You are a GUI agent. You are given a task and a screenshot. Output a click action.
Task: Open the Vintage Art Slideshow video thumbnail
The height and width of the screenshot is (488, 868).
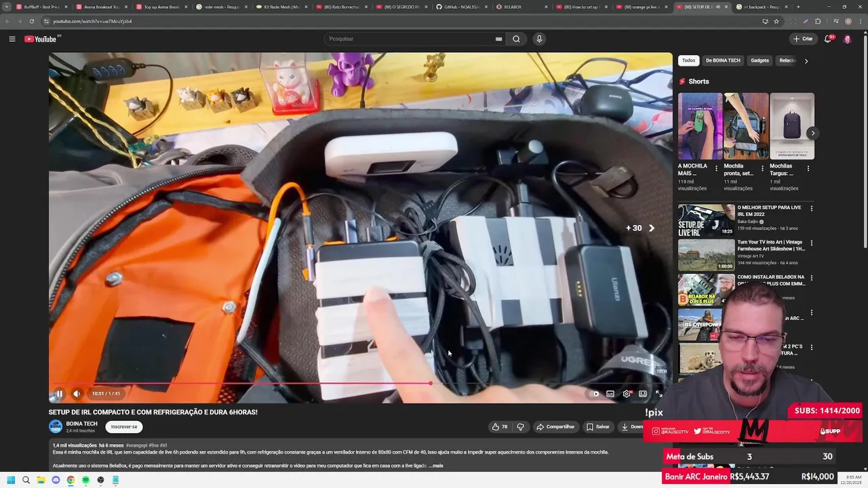tap(706, 255)
